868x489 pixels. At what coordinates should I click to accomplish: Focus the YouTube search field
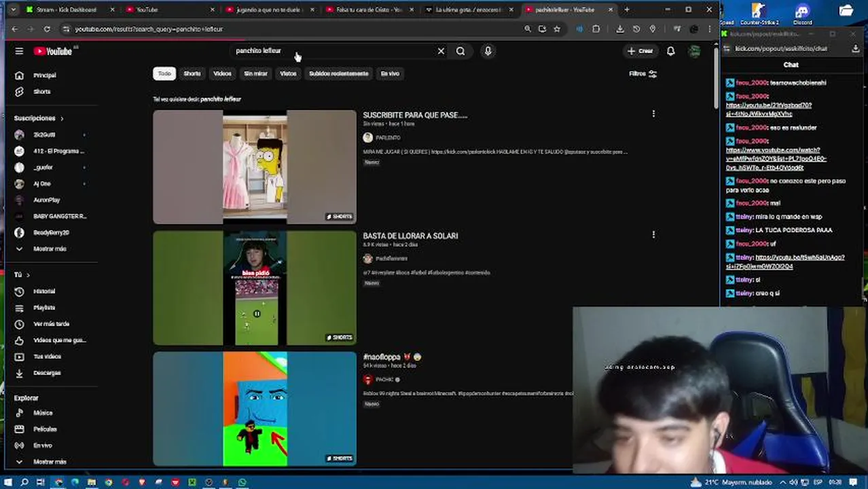(x=333, y=51)
